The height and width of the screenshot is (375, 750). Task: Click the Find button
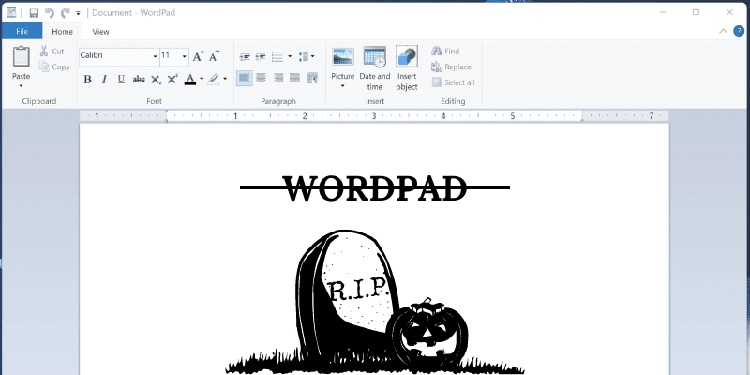click(x=445, y=51)
